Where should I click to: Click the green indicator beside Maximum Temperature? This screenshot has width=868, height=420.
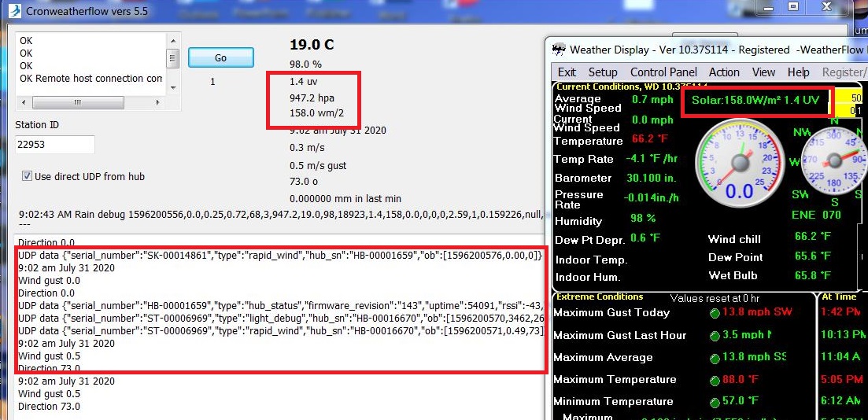715,380
